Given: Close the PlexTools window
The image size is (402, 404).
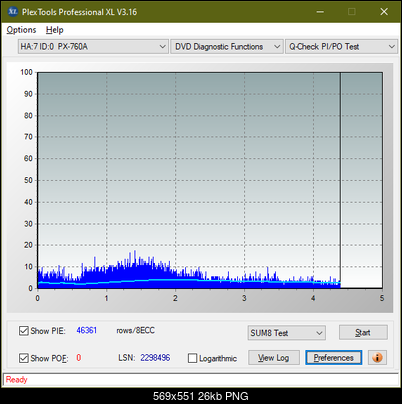Looking at the screenshot, I should (384, 12).
